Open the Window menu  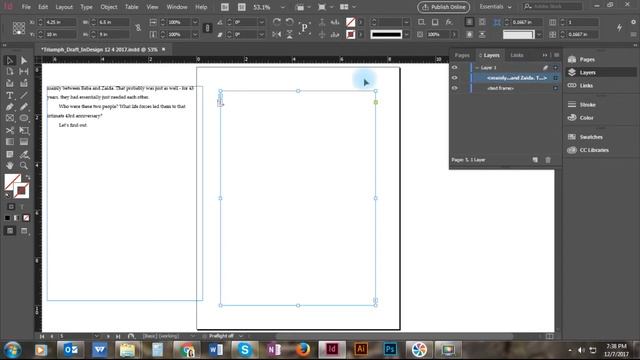click(177, 7)
